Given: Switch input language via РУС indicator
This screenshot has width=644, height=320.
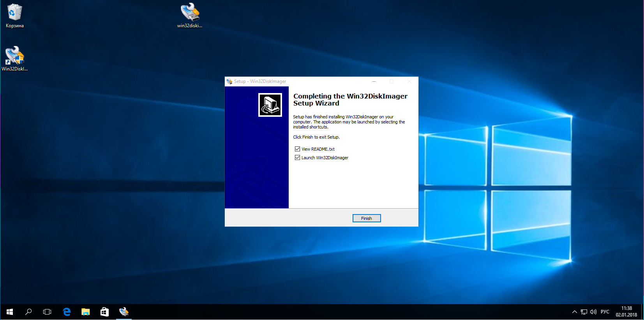Looking at the screenshot, I should (x=605, y=312).
